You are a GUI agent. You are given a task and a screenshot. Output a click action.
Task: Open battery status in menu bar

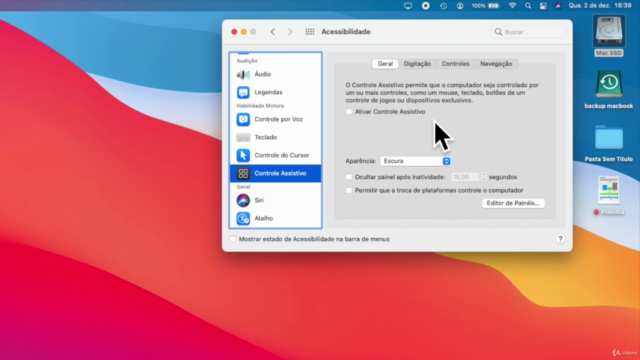coord(485,6)
